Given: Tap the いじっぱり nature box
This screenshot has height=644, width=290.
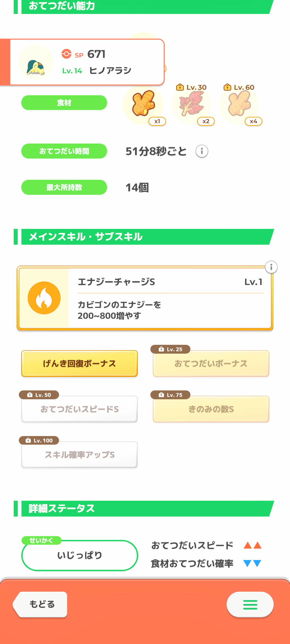Looking at the screenshot, I should click(x=79, y=555).
